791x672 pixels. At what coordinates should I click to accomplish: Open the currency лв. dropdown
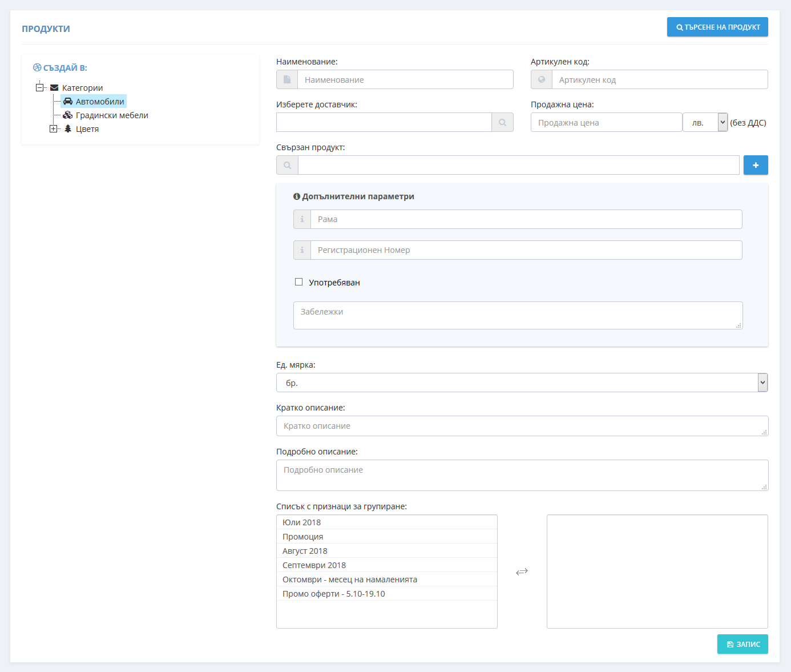(x=705, y=122)
